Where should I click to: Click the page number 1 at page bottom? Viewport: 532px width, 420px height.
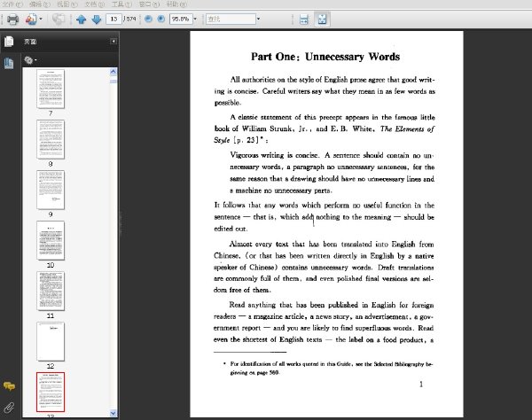click(x=421, y=384)
